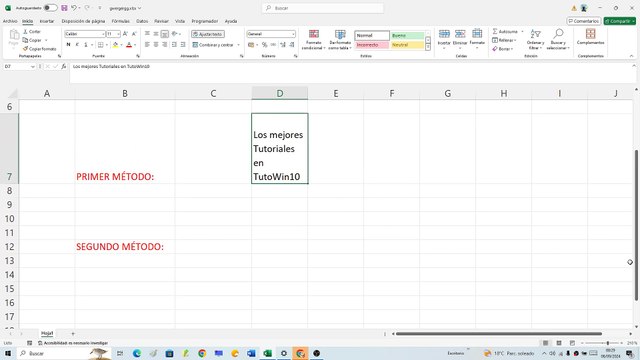The width and height of the screenshot is (640, 360).
Task: Click the Autosuma sigma icon
Action: coord(495,31)
